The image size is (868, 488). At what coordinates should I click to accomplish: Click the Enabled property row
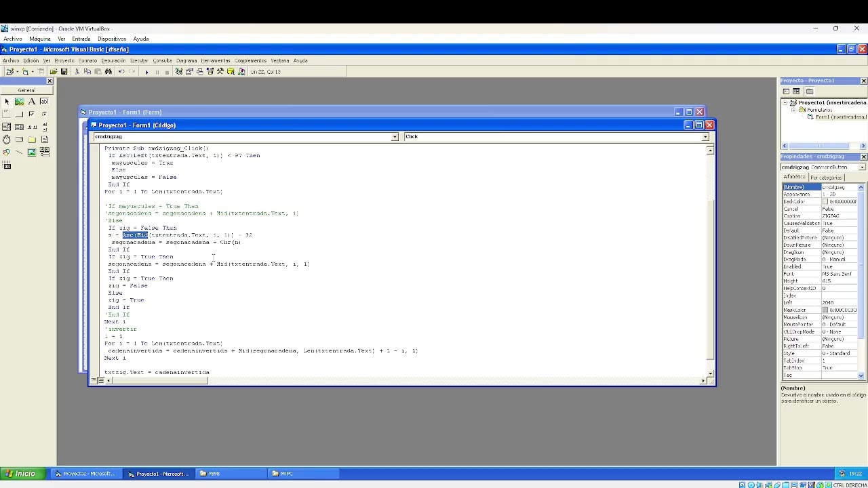pos(820,267)
